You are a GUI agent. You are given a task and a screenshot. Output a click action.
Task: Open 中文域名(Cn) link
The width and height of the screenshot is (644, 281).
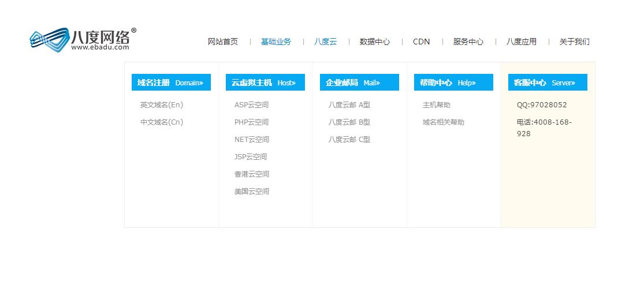tap(161, 122)
